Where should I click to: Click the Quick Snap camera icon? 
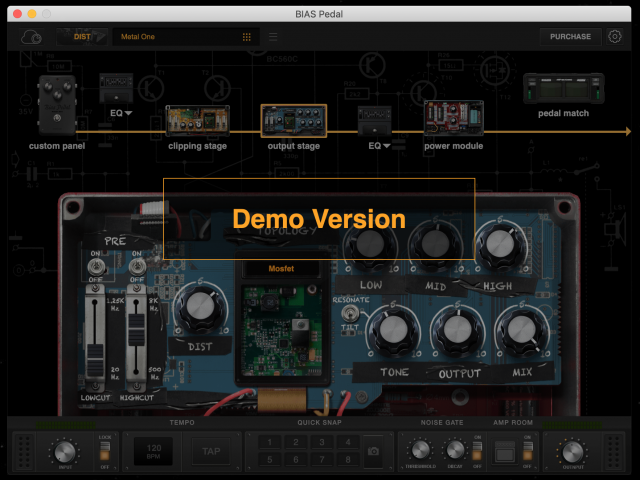[x=373, y=451]
